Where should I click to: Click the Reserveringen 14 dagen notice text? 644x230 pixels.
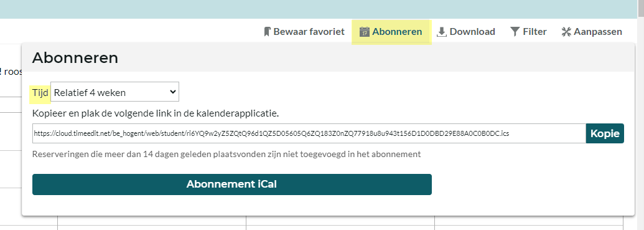[x=226, y=155]
